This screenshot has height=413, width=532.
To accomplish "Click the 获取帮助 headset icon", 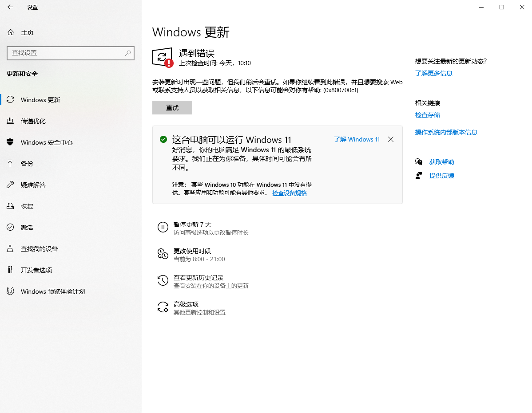I will 418,161.
